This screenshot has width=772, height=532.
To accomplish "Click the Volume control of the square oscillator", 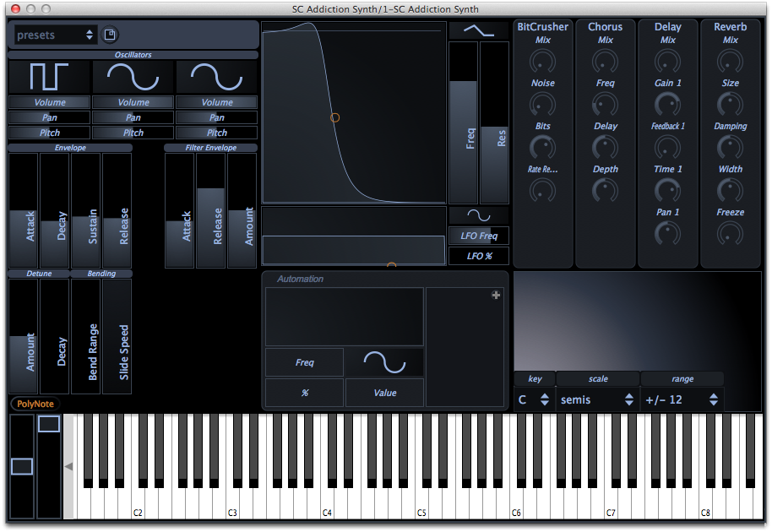I will (49, 102).
